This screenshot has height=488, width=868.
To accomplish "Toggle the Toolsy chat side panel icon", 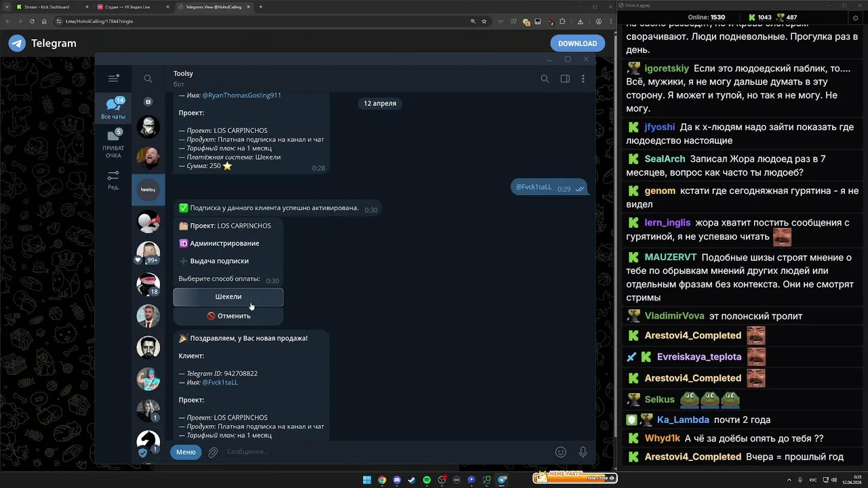I will pos(565,79).
